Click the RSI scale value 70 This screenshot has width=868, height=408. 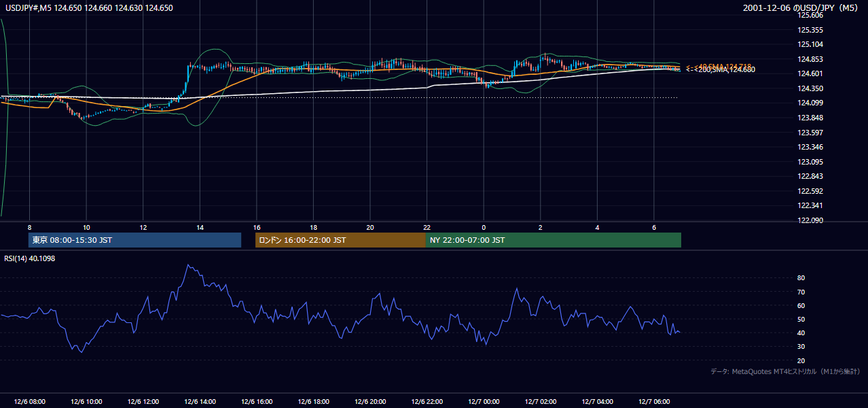tap(801, 292)
